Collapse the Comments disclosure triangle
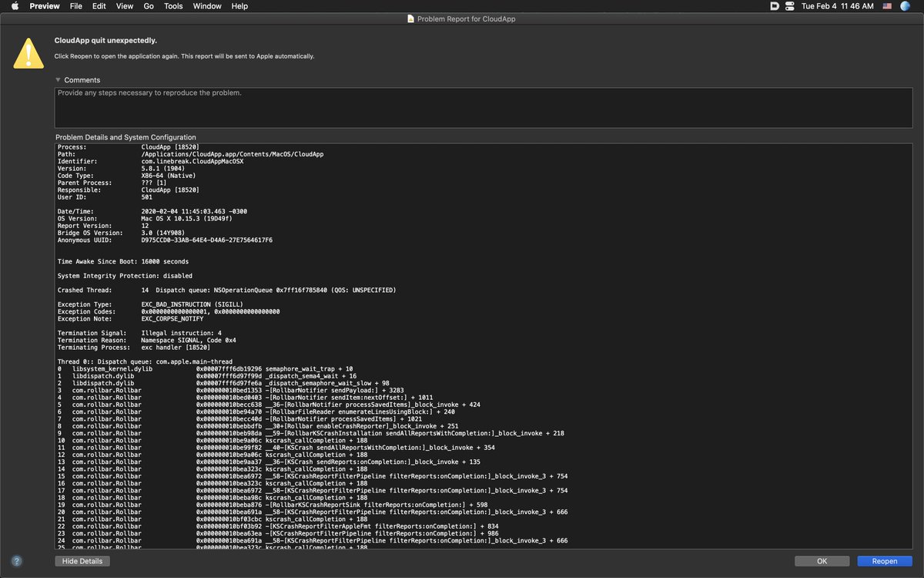The width and height of the screenshot is (924, 578). (x=58, y=79)
